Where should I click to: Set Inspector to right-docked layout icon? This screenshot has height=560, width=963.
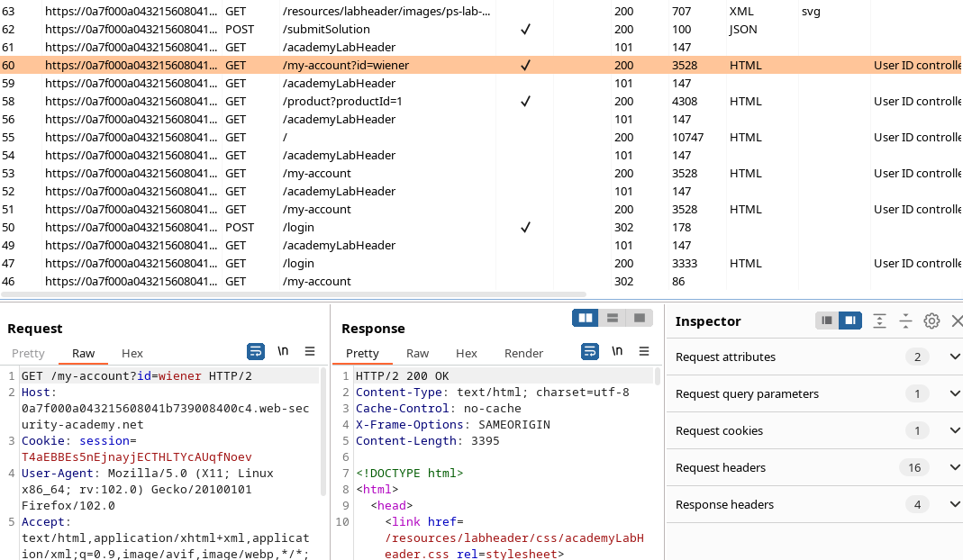[x=850, y=321]
